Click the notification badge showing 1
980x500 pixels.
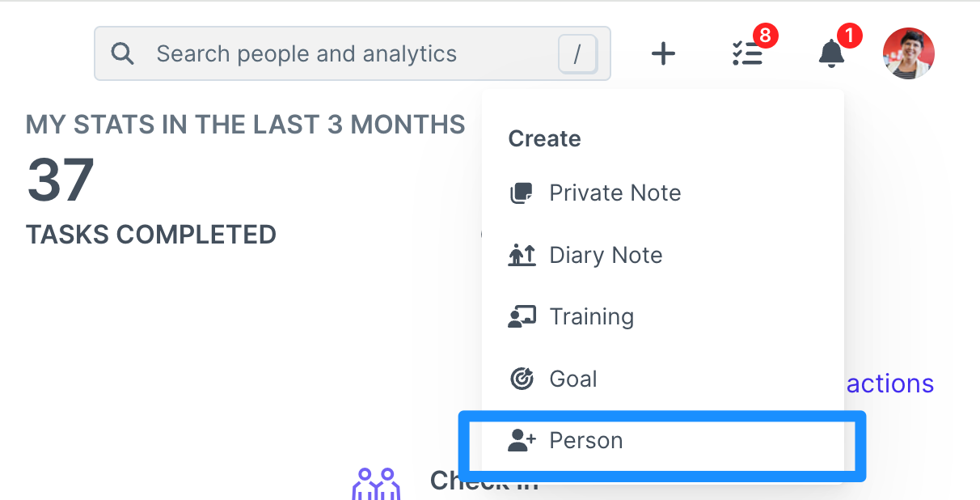[850, 36]
